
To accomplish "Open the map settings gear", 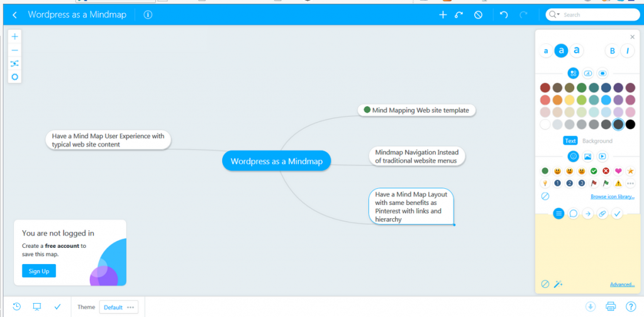I will click(x=15, y=77).
